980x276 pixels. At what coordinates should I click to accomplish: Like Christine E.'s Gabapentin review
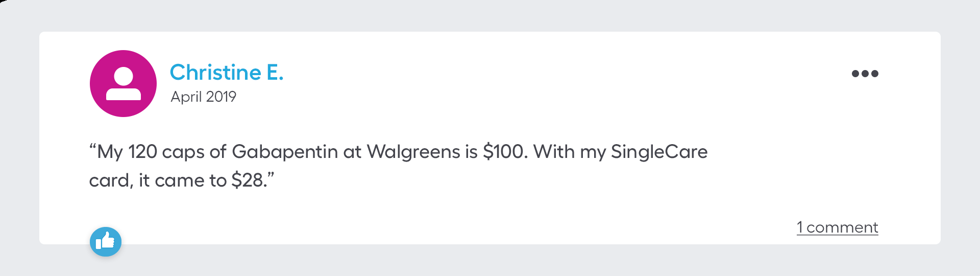(106, 241)
